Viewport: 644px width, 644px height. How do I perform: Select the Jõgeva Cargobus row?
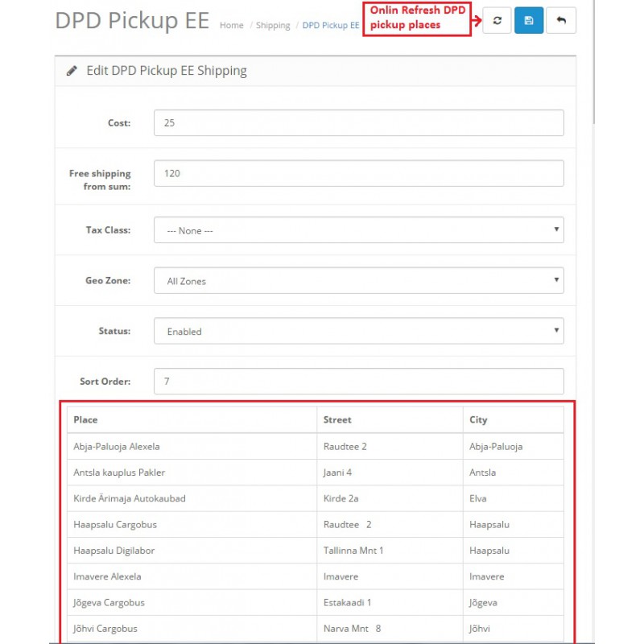click(x=316, y=602)
